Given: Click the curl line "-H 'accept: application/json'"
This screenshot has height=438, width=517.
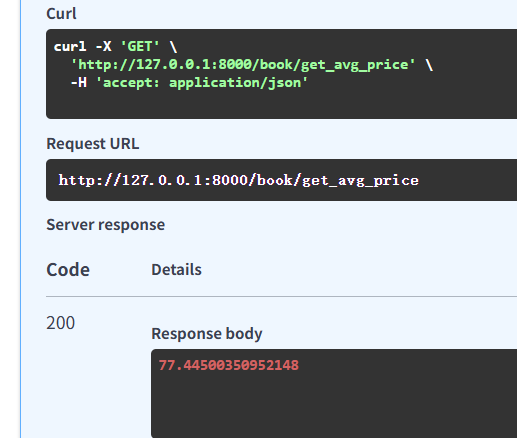Looking at the screenshot, I should click(x=189, y=82).
